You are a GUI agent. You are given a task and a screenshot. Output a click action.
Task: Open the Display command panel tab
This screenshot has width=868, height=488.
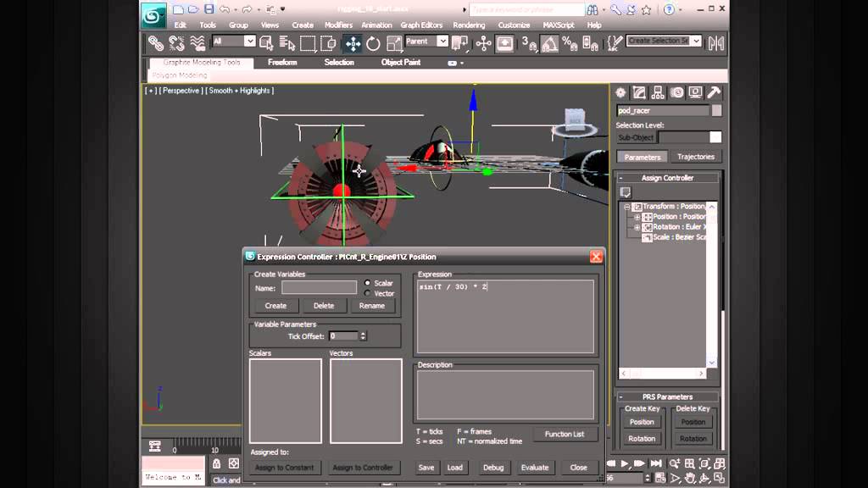coord(695,92)
